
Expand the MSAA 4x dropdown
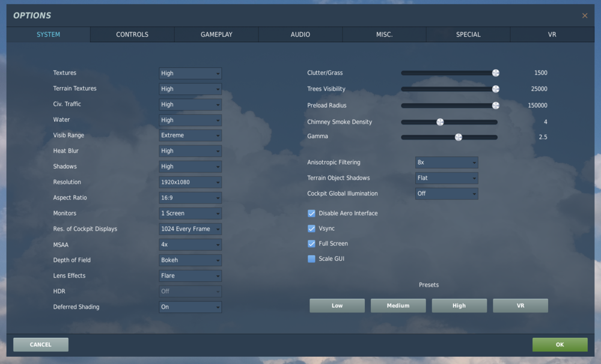[x=190, y=244]
